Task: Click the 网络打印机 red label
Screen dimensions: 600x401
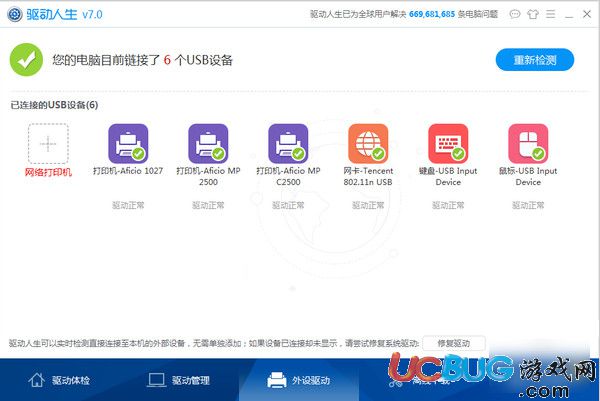Action: [48, 172]
